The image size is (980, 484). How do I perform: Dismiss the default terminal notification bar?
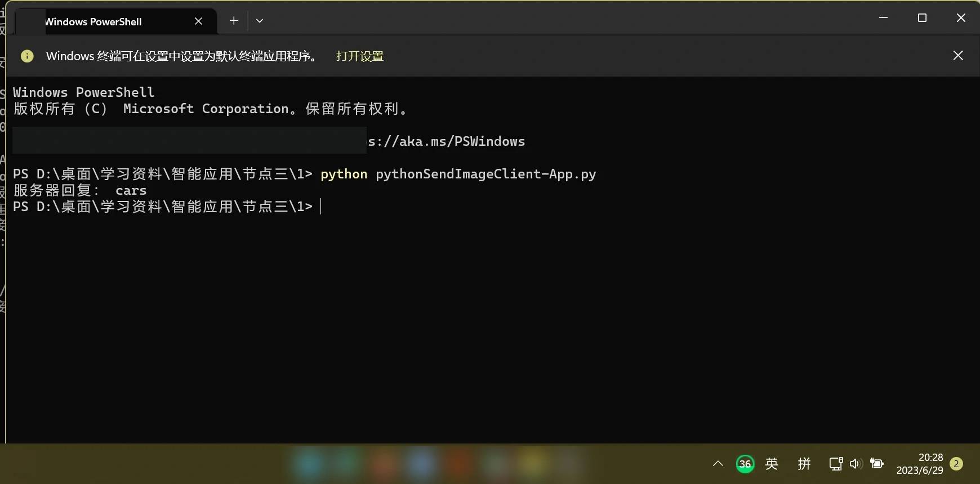(x=958, y=55)
